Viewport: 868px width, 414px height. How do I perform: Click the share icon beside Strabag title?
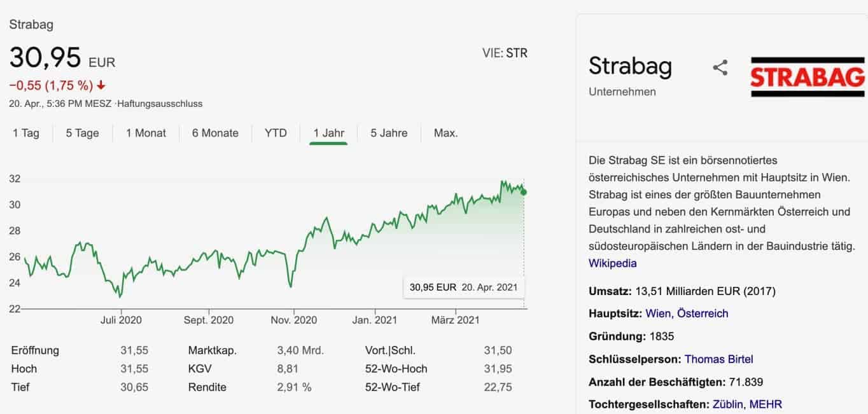720,68
